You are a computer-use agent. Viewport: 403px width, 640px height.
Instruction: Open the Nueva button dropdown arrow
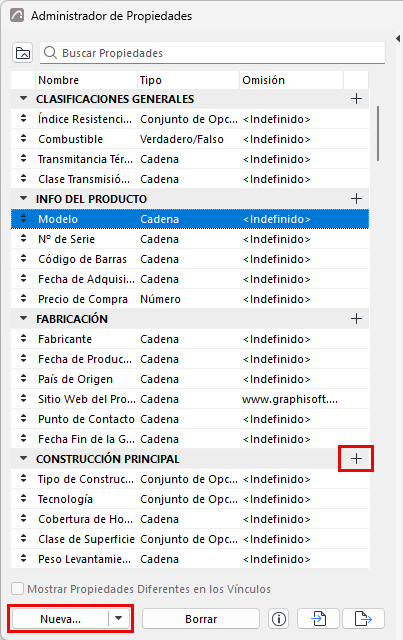[118, 619]
